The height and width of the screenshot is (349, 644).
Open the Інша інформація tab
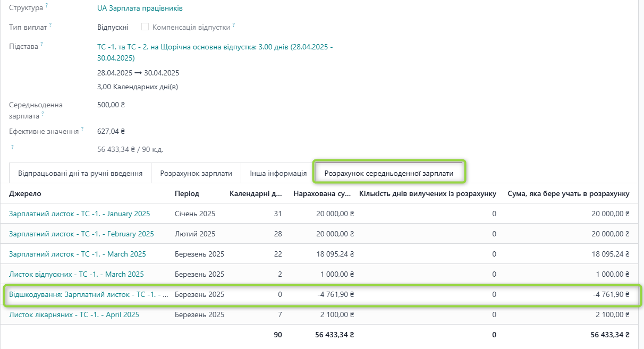[x=275, y=173]
